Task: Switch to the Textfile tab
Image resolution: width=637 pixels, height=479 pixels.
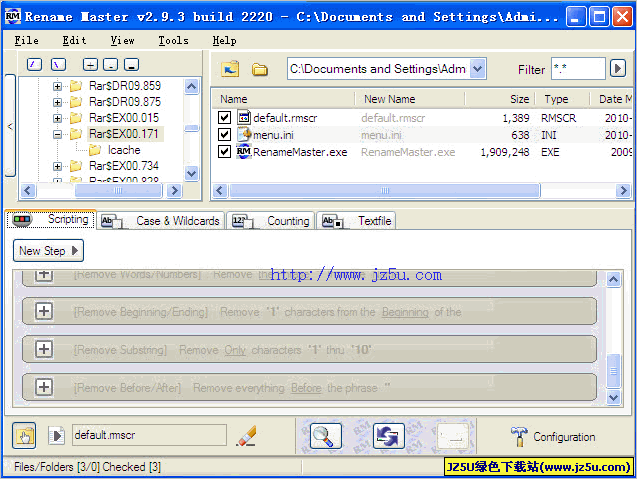Action: tap(356, 221)
